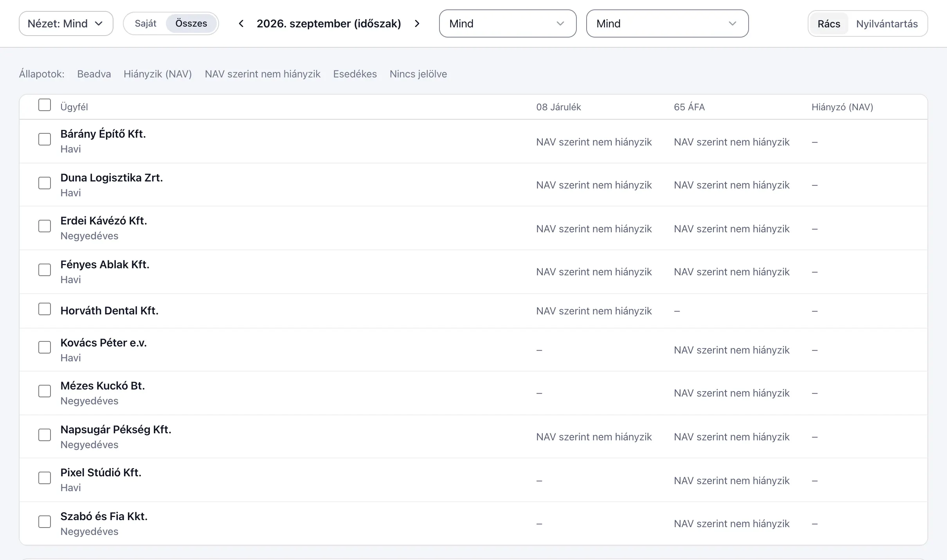
Task: Go to next period arrow
Action: (x=417, y=23)
